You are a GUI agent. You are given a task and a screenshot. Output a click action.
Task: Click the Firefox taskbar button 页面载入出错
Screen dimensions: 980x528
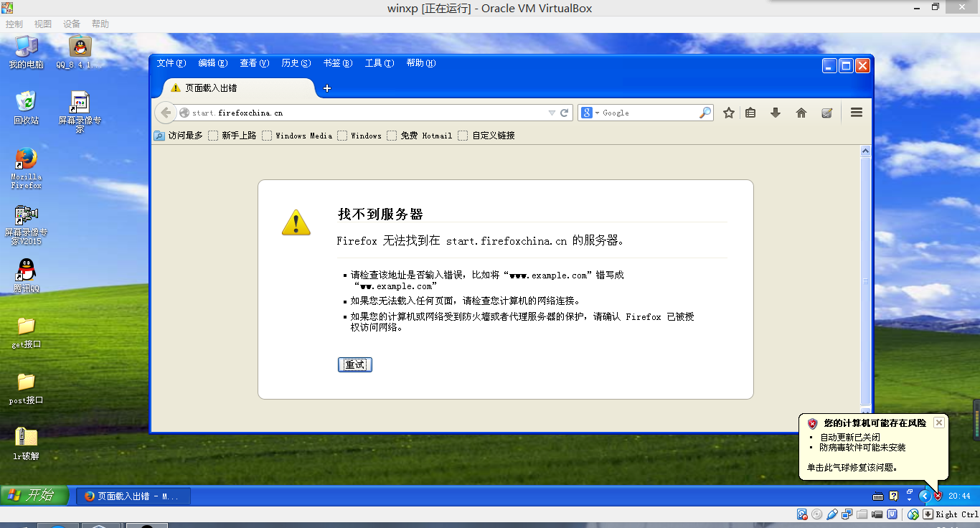coord(133,496)
